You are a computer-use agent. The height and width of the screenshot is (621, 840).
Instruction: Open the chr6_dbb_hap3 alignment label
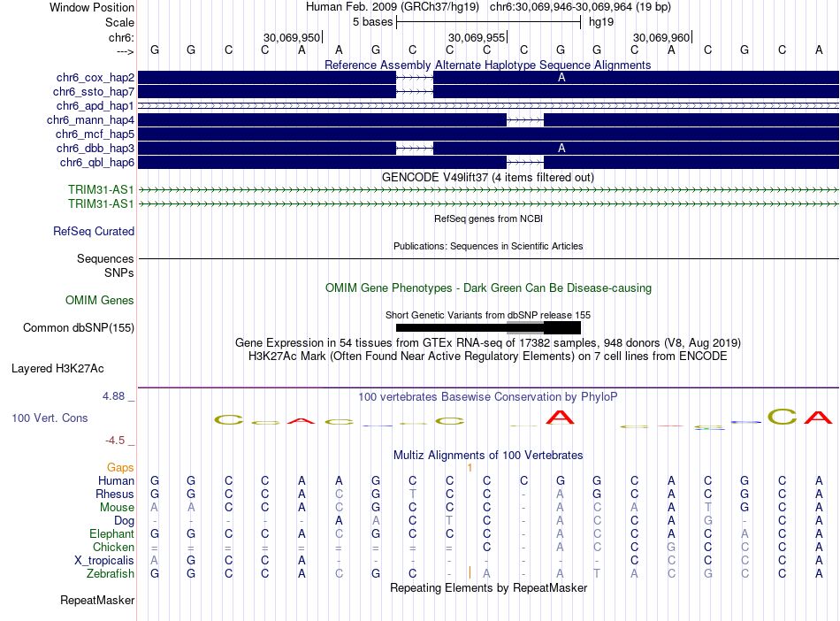(x=95, y=149)
